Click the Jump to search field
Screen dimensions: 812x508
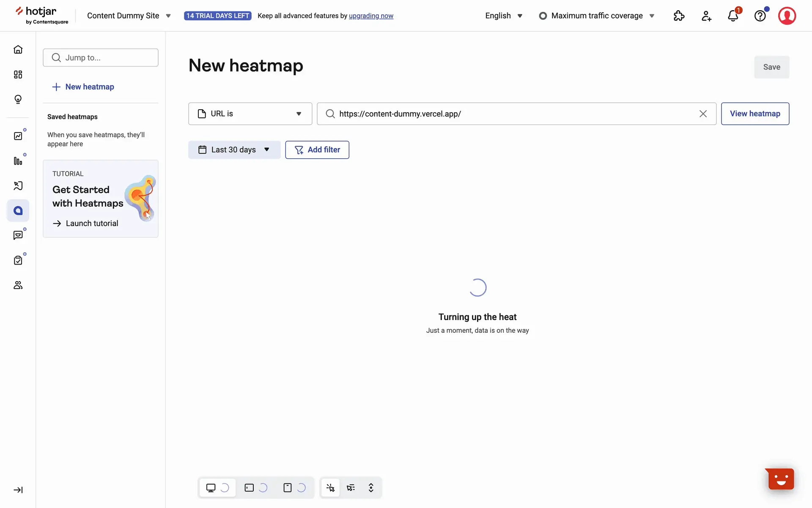(x=101, y=58)
